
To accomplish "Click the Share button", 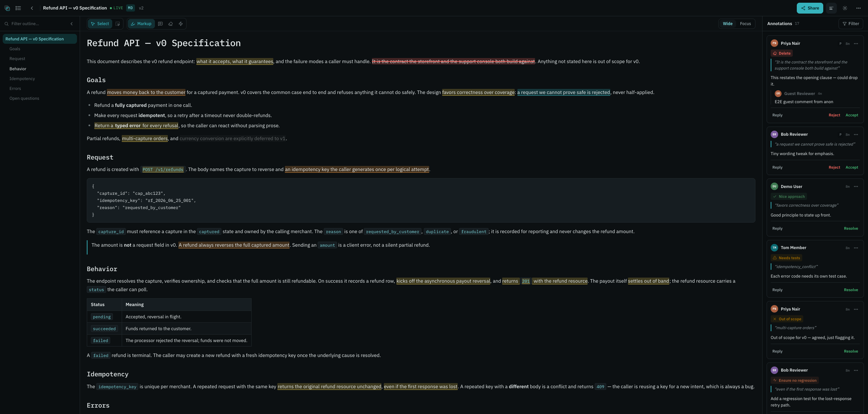I will click(x=810, y=8).
